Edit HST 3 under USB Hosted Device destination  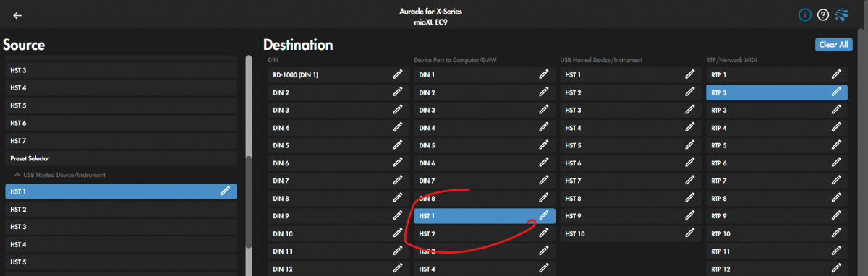690,110
